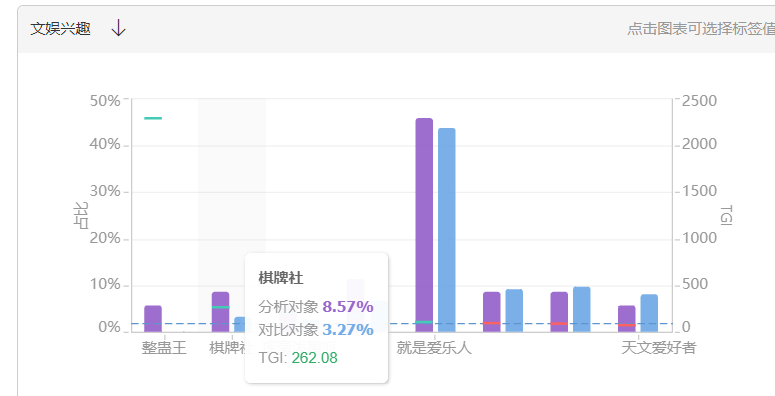Click the purple bar for 整蛊王
The width and height of the screenshot is (775, 396).
pos(153,318)
